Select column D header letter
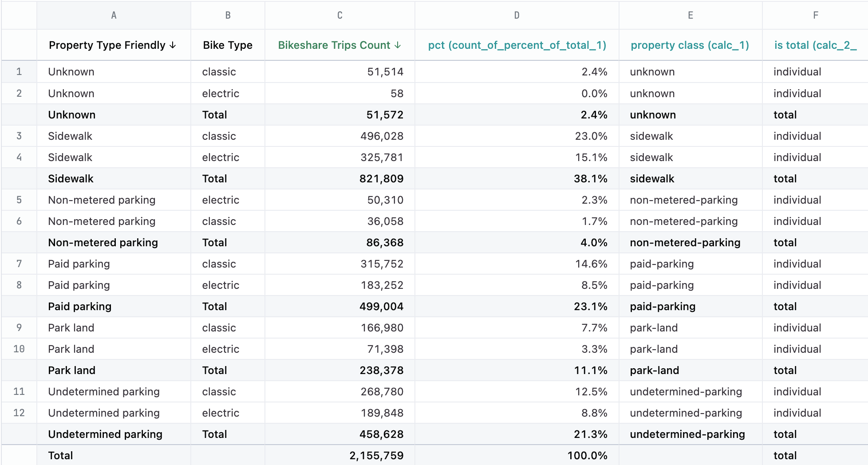868x465 pixels. [517, 16]
